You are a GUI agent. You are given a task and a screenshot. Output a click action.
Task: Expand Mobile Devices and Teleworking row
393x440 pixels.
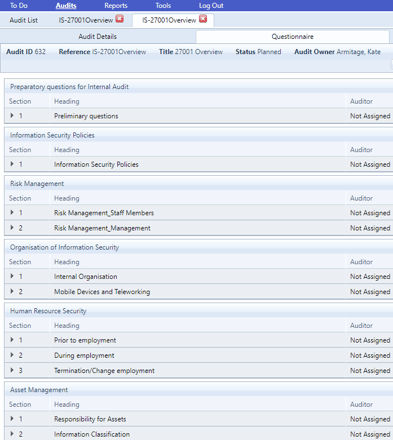(x=12, y=291)
